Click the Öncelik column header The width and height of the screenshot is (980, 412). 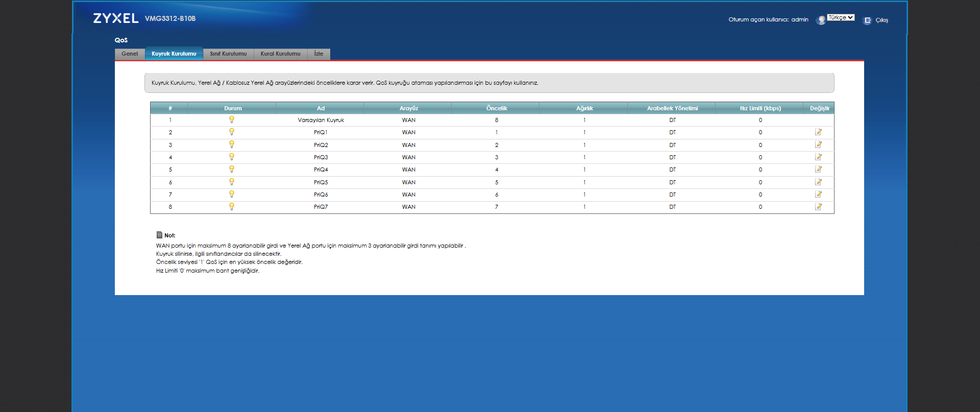[x=496, y=108]
